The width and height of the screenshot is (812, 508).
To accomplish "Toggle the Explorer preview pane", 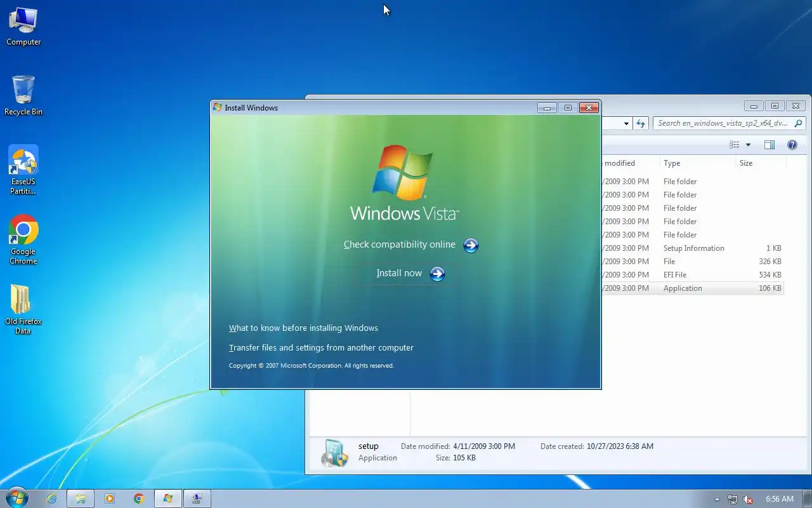I will pos(769,145).
